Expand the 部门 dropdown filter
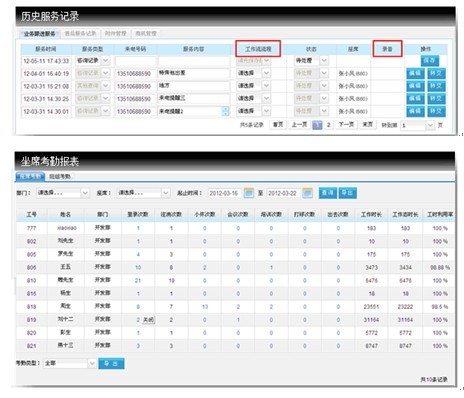 [x=85, y=193]
